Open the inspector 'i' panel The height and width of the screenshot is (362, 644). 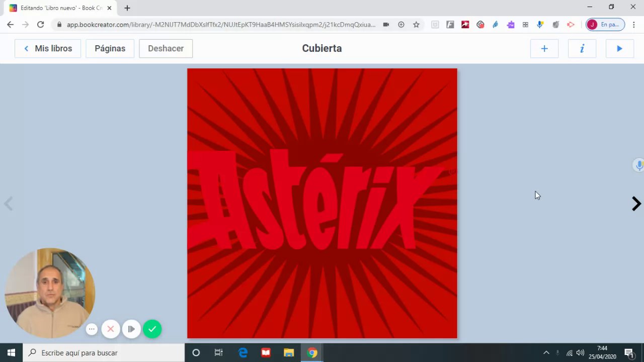(582, 48)
